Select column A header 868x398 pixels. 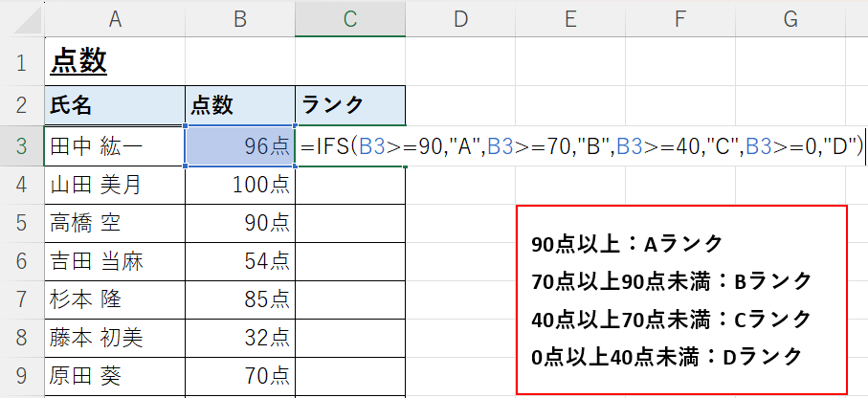coord(115,18)
